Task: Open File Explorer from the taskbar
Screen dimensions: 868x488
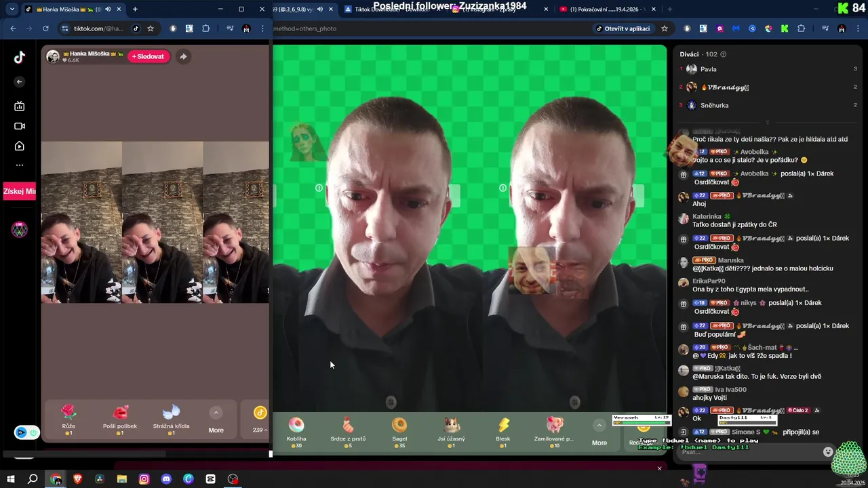Action: click(x=121, y=479)
